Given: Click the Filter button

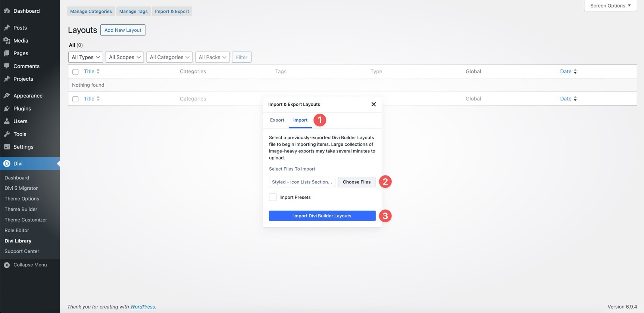Looking at the screenshot, I should tap(242, 57).
